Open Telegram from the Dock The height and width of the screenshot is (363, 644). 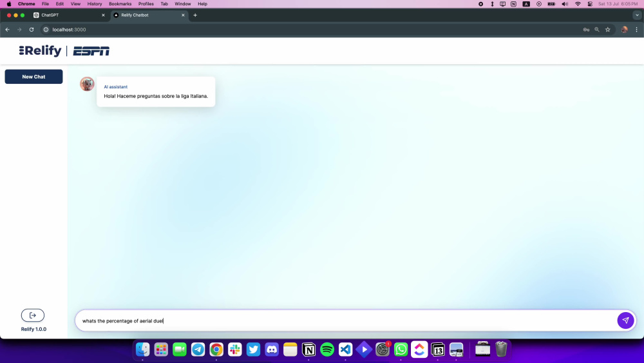(198, 349)
